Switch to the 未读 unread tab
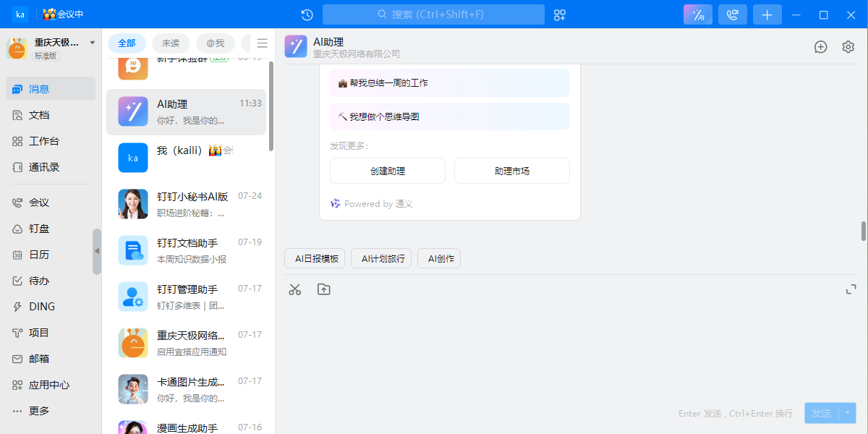Screen dimensions: 868x434 (x=171, y=43)
